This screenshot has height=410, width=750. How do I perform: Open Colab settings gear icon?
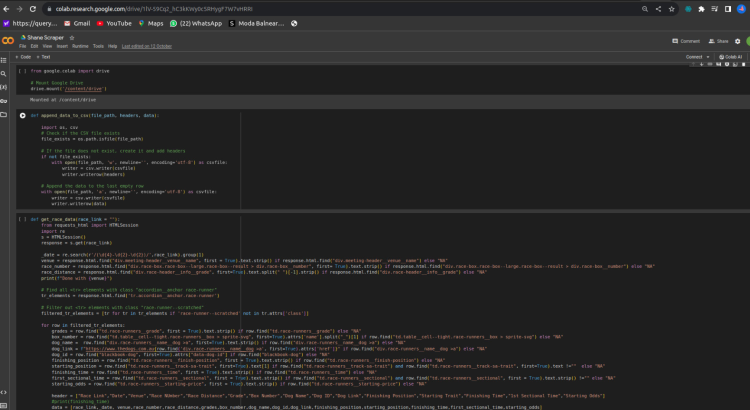click(740, 41)
